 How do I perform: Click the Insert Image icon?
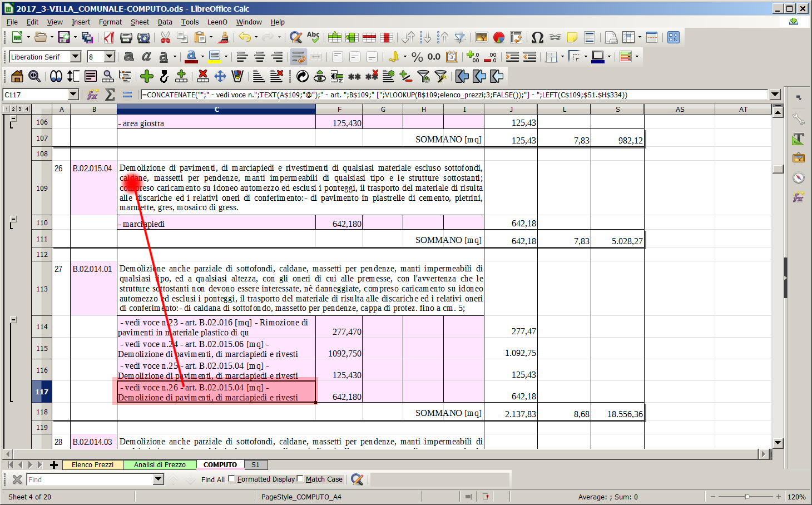pos(482,37)
